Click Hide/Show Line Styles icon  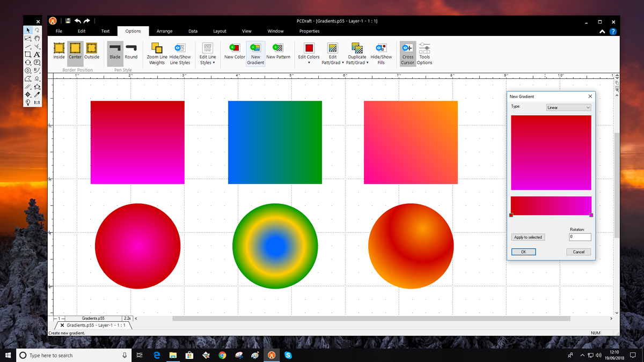(x=180, y=49)
